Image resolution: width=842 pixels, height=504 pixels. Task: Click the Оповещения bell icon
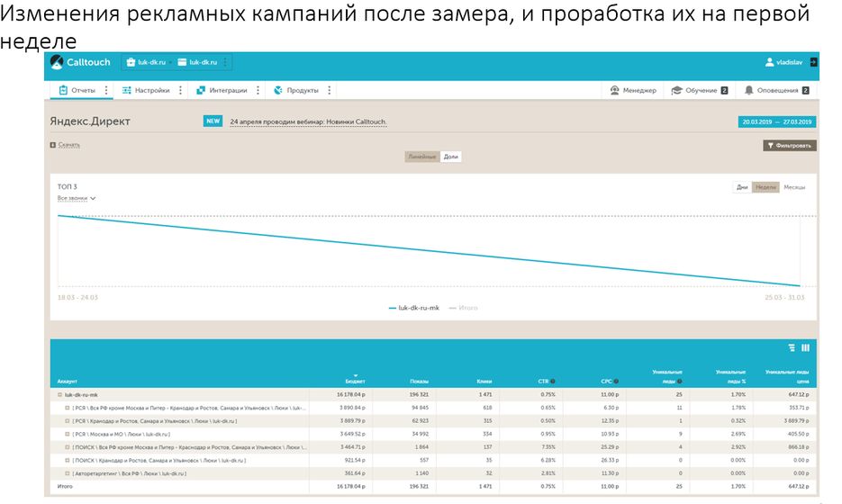[x=748, y=90]
